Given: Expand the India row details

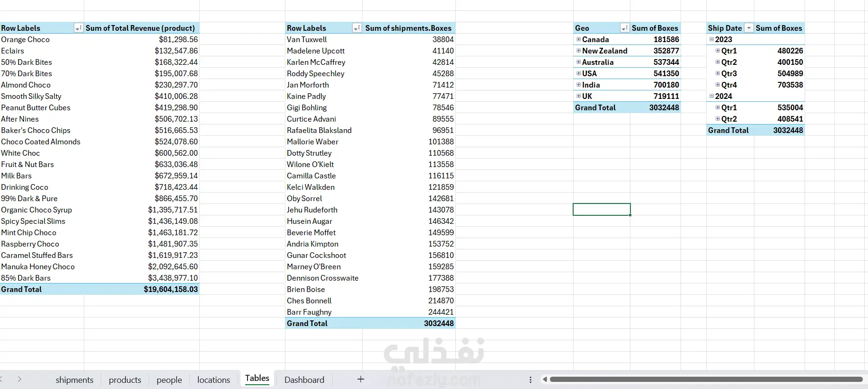Looking at the screenshot, I should point(578,85).
